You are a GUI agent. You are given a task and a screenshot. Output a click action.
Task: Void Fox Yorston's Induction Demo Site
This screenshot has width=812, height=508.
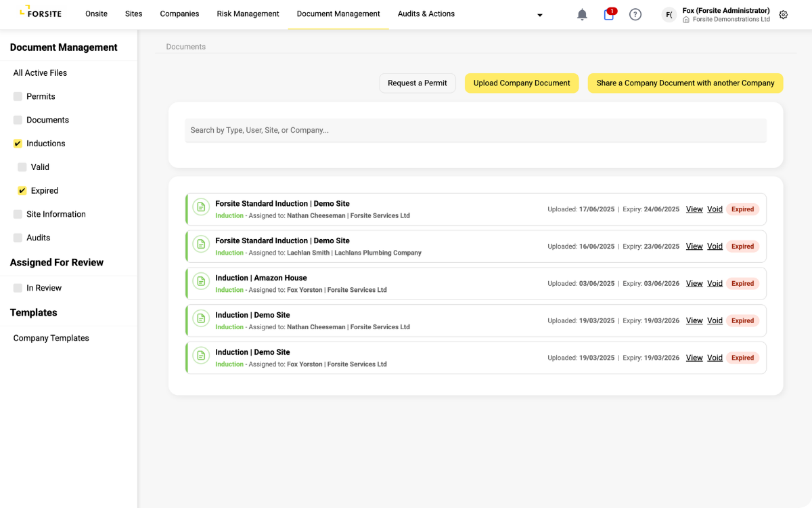[x=715, y=358]
